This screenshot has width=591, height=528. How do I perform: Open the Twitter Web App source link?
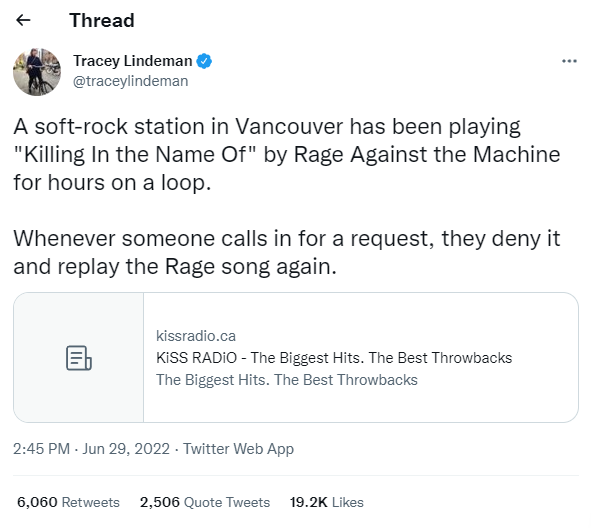point(238,449)
